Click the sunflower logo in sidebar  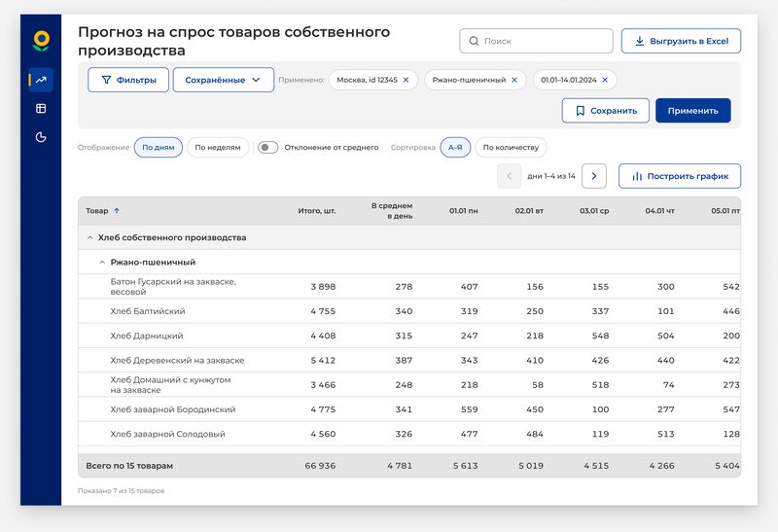[41, 41]
